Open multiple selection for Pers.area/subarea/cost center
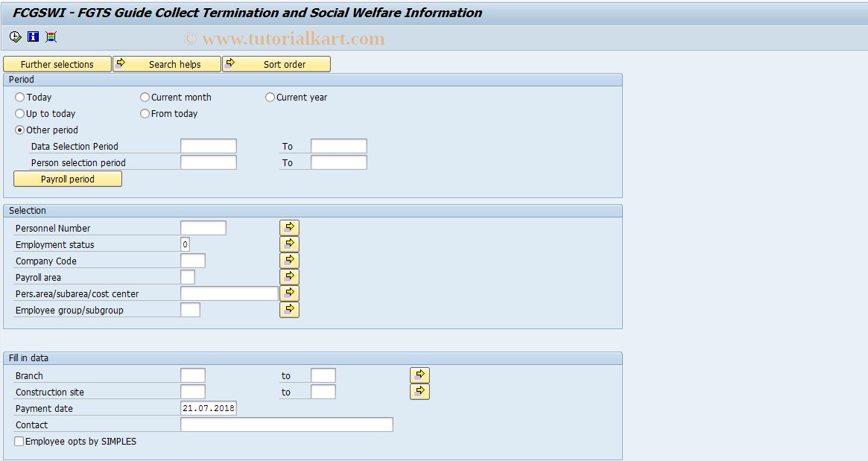This screenshot has width=868, height=461. pyautogui.click(x=290, y=293)
